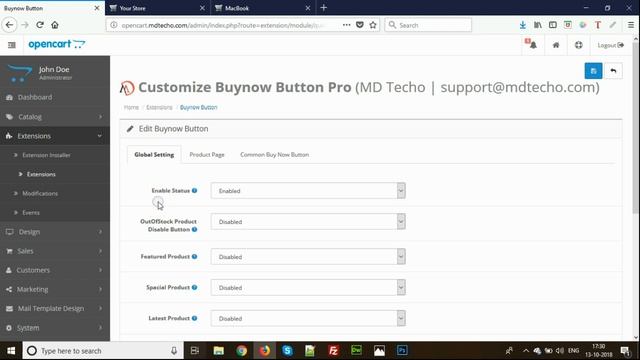
Task: Click the Firefox address bar URL
Action: point(222,25)
